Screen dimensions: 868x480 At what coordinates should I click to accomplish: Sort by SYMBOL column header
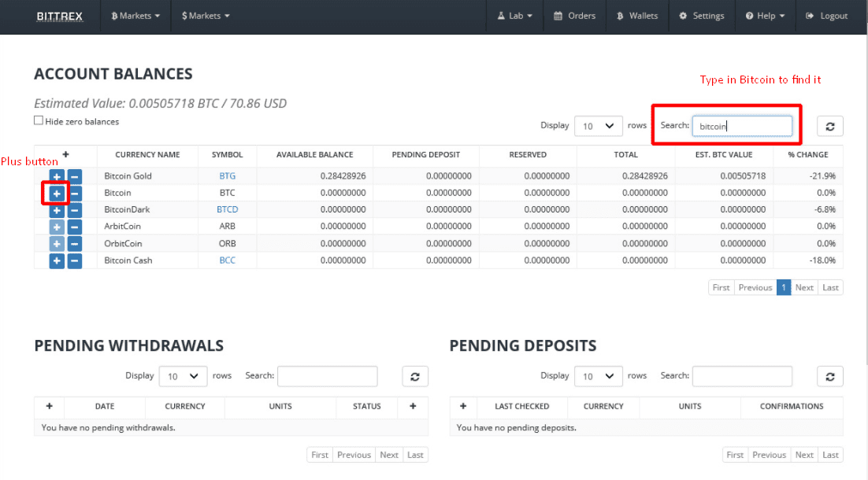(227, 155)
